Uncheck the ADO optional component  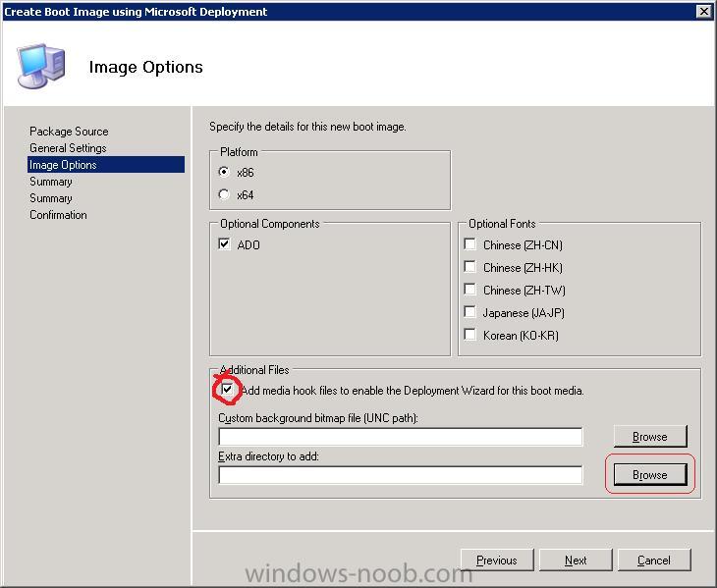pyautogui.click(x=224, y=244)
